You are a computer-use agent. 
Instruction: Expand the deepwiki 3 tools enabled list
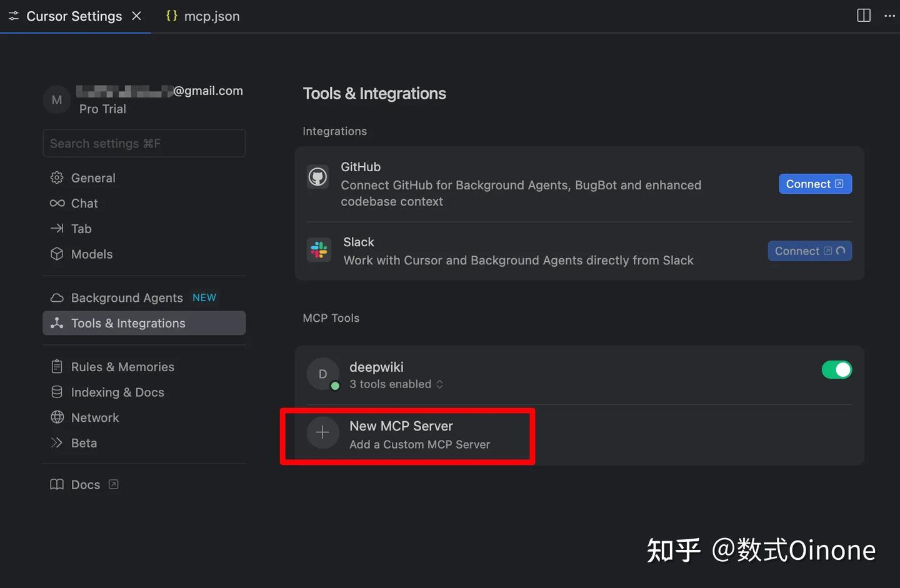tap(396, 384)
